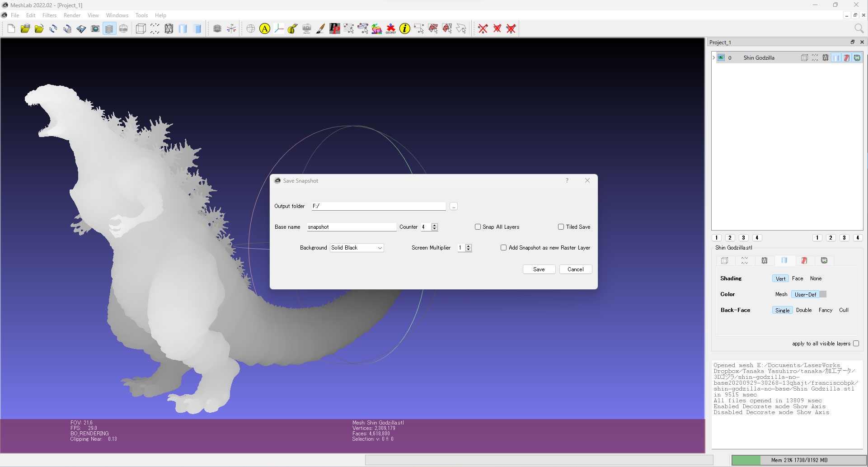Click Save in Save Snapshot dialog
Image resolution: width=868 pixels, height=467 pixels.
click(539, 269)
